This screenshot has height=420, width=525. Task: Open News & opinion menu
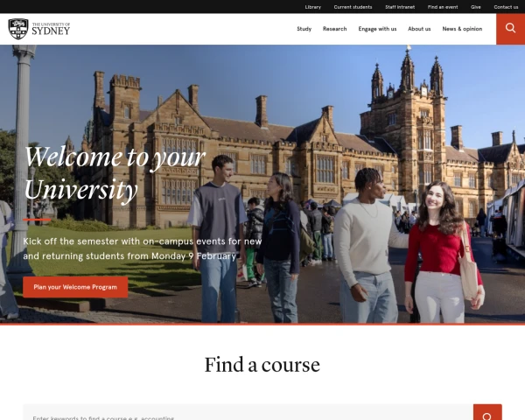coord(462,29)
